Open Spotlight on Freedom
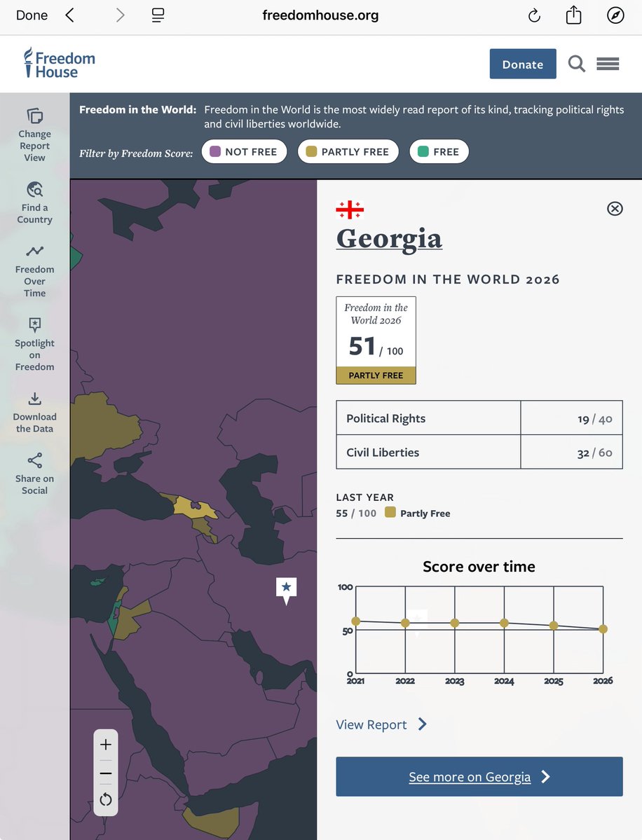Screen dimensions: 642x840 tap(35, 344)
